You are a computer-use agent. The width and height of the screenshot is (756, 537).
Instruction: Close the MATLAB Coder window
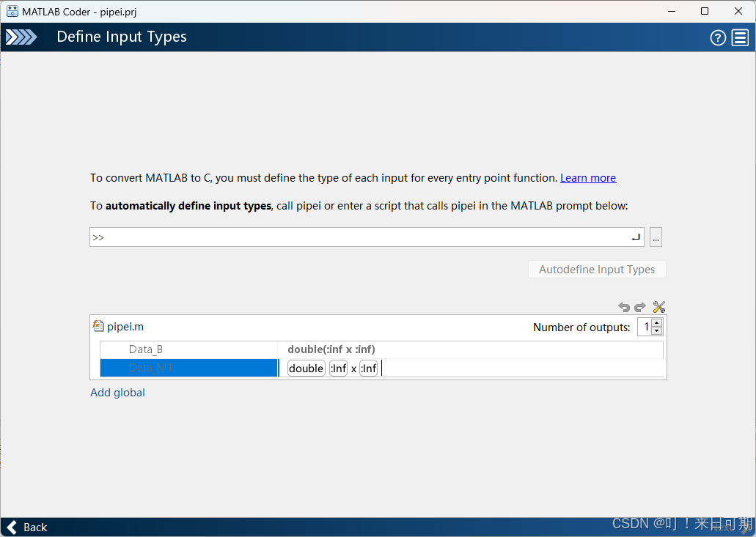pyautogui.click(x=738, y=11)
